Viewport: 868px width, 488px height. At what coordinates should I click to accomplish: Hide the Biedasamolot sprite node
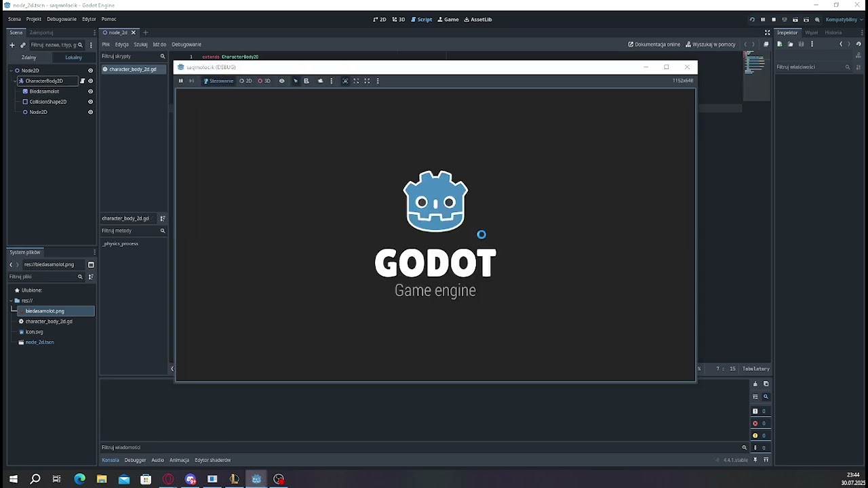tap(90, 91)
